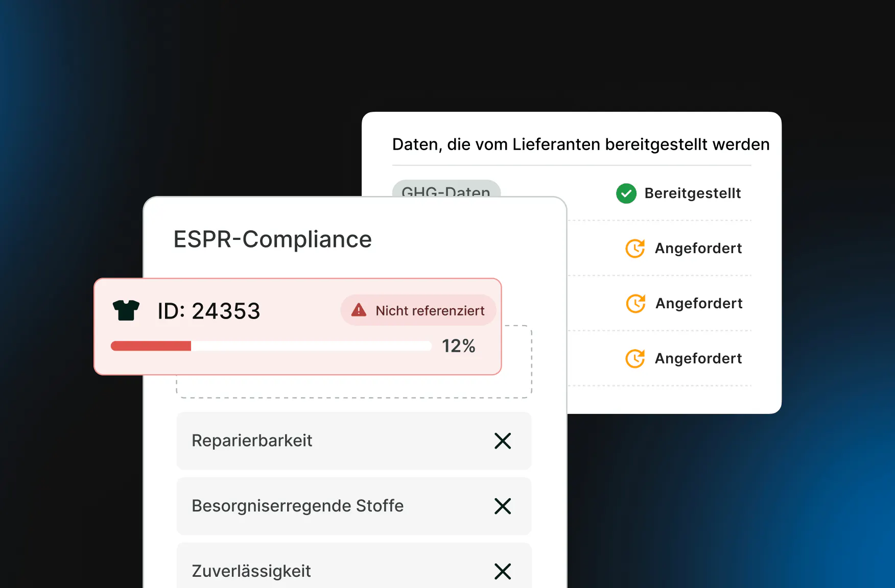Click the Nicht referenziert status badge

tap(418, 310)
